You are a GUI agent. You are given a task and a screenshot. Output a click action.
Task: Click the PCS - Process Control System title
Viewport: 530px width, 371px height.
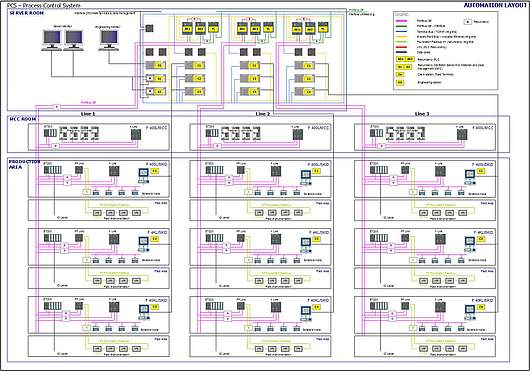(44, 5)
